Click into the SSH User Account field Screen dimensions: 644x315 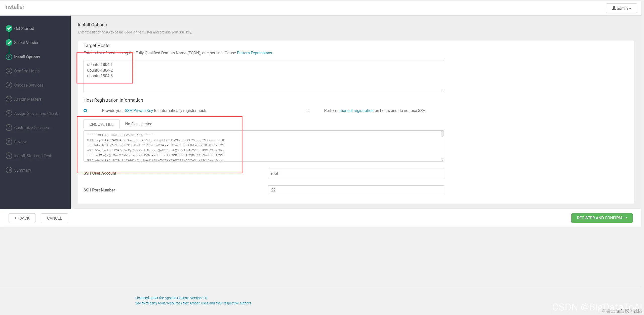(x=356, y=174)
